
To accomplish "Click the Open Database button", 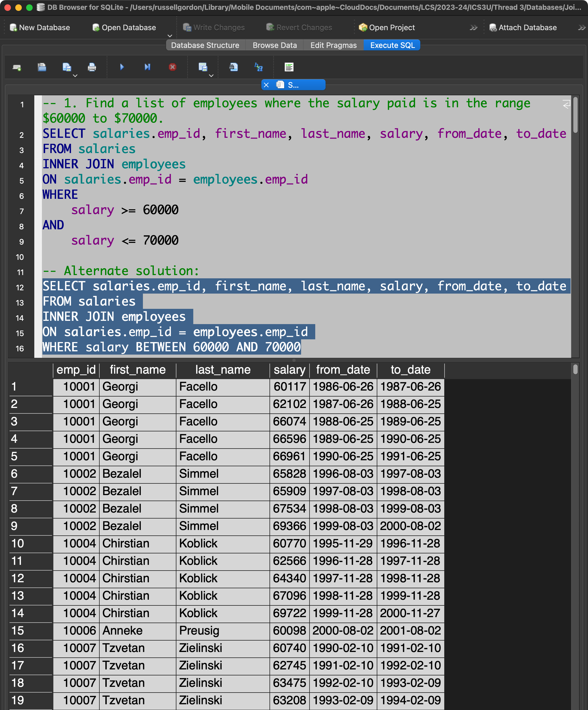I will tap(124, 28).
